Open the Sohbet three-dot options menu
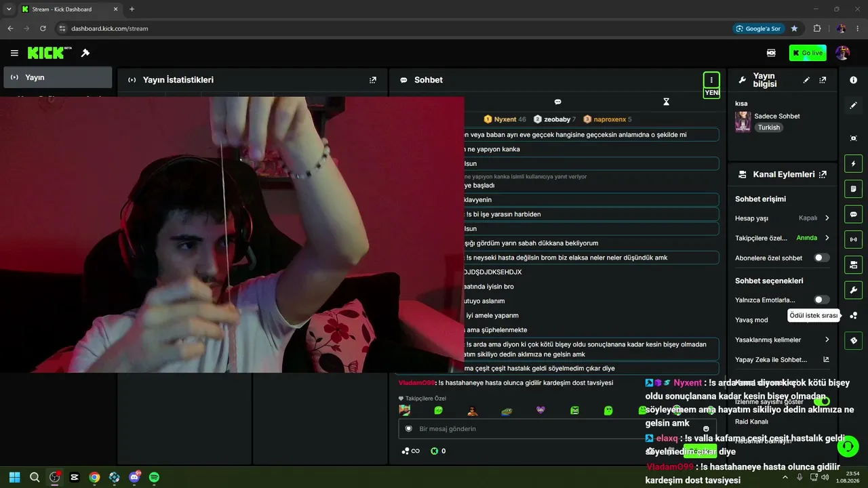This screenshot has height=488, width=868. (x=711, y=80)
